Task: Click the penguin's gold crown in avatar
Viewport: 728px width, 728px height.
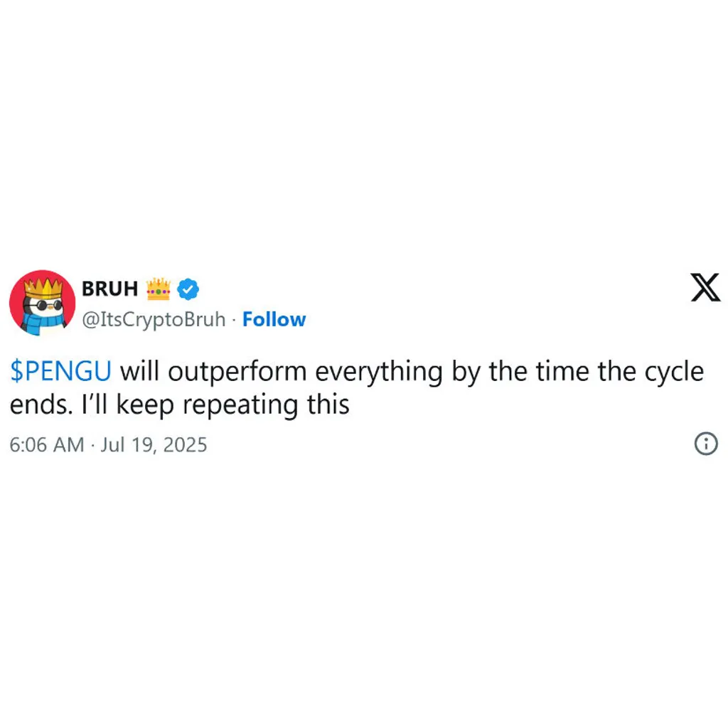Action: click(43, 288)
